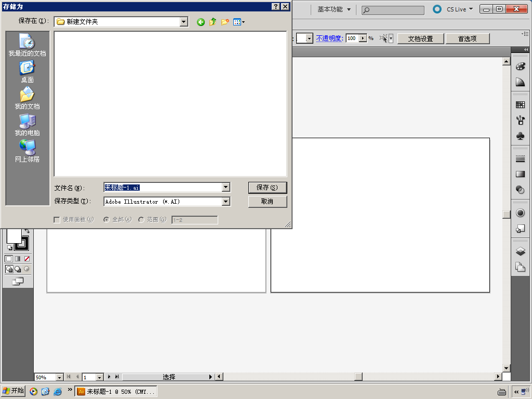
Task: Select Draw Behind mode
Action: point(18,269)
